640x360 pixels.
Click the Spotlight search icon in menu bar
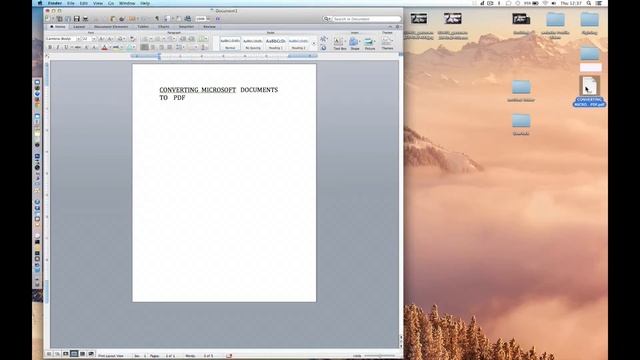tap(589, 3)
